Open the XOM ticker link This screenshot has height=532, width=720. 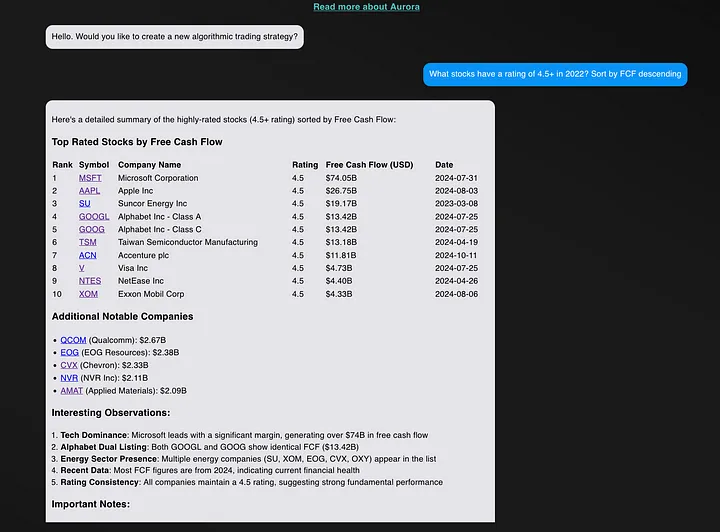[88, 294]
